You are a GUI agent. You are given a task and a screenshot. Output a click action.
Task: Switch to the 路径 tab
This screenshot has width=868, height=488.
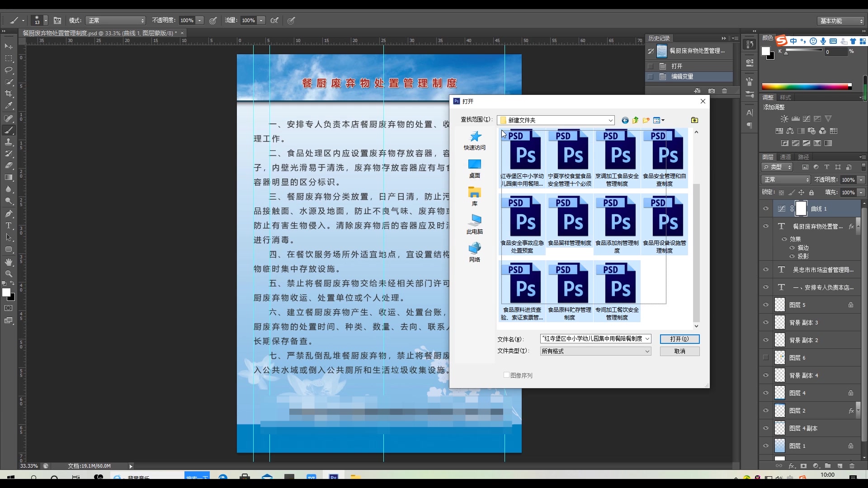[803, 157]
